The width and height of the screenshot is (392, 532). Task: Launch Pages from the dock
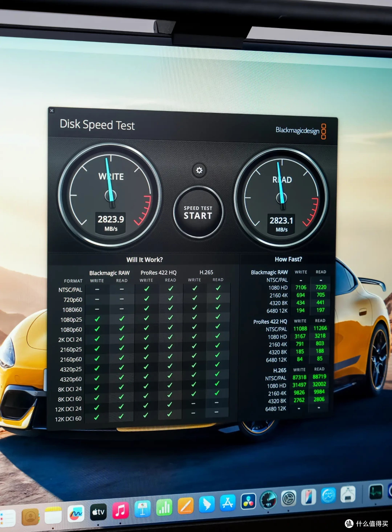pyautogui.click(x=185, y=506)
